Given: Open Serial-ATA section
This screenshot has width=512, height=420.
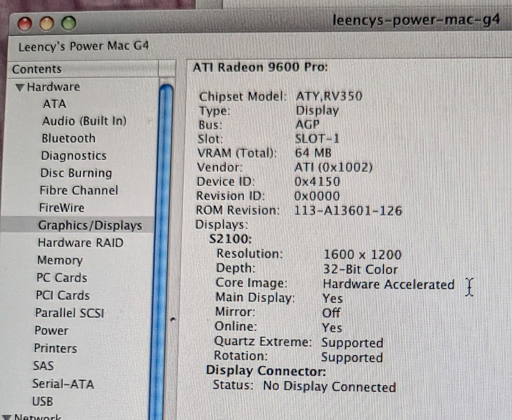Looking at the screenshot, I should point(63,384).
